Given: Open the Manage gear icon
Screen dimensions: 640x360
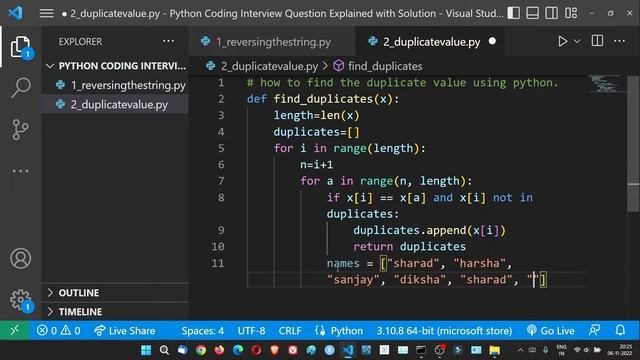Looking at the screenshot, I should [20, 300].
